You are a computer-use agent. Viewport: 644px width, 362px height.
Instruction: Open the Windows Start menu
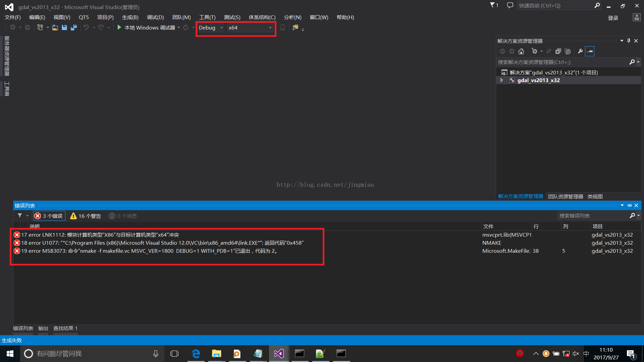tap(10, 354)
